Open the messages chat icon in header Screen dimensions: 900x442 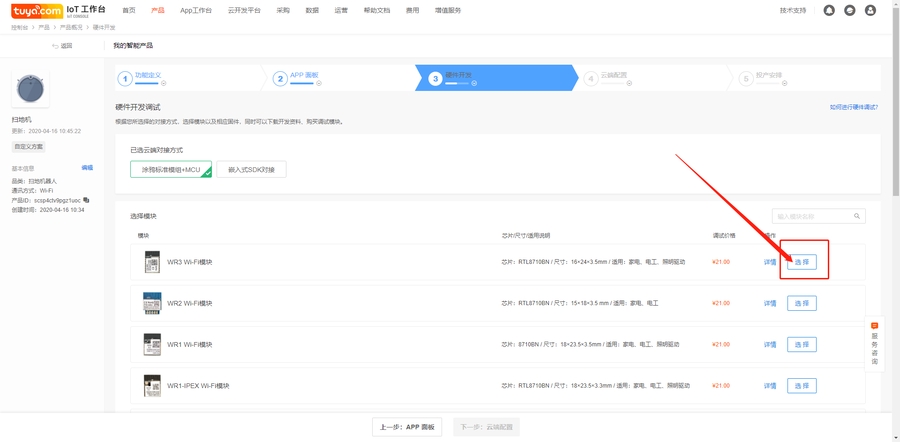pyautogui.click(x=849, y=10)
